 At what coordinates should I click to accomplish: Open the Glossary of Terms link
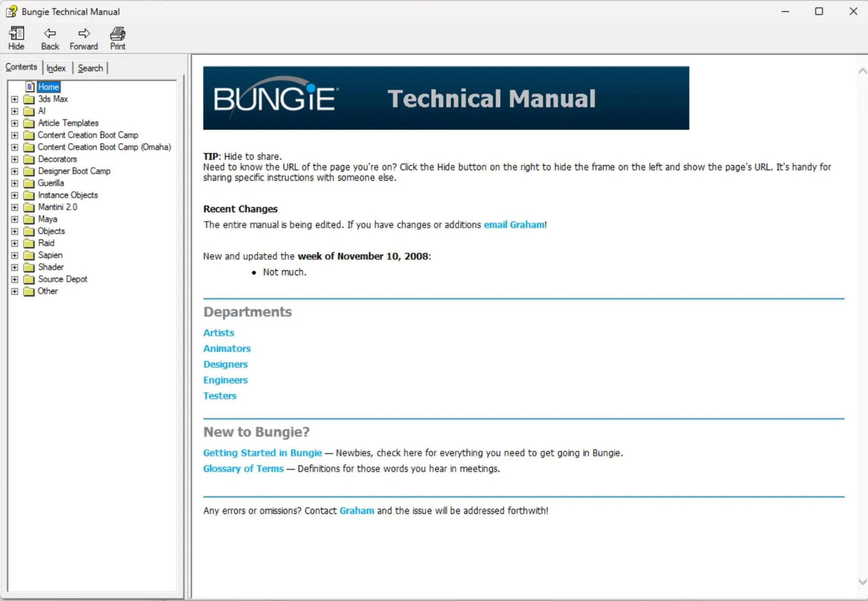243,468
